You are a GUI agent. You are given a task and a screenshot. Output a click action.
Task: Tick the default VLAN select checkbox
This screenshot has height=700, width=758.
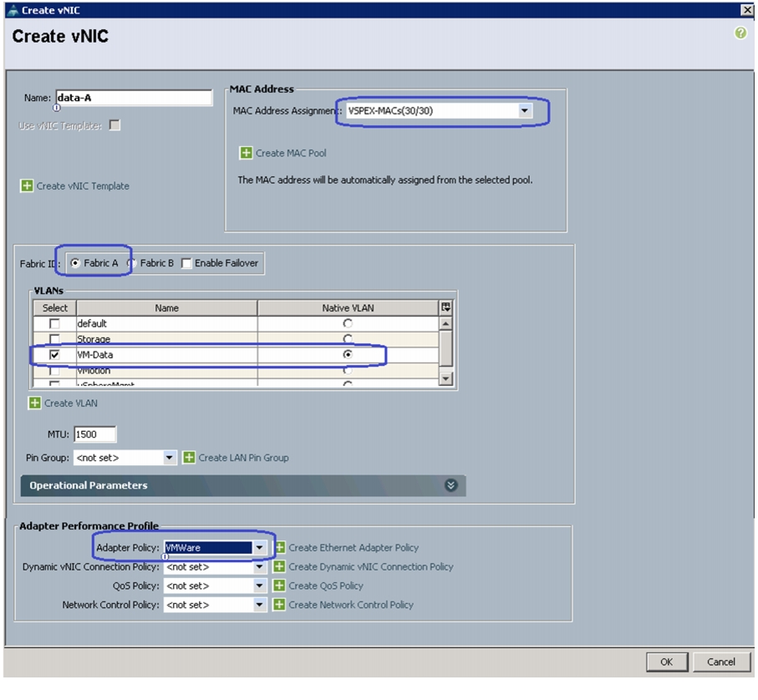tap(54, 323)
